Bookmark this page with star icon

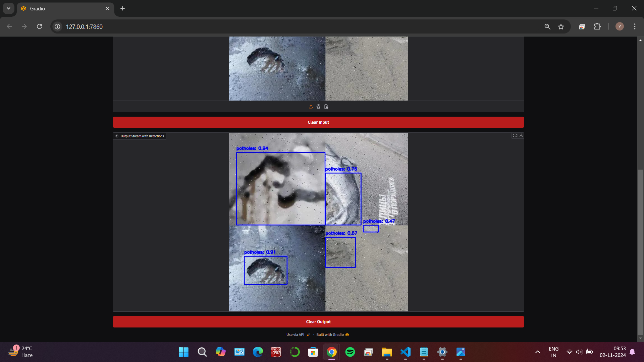[x=561, y=26]
